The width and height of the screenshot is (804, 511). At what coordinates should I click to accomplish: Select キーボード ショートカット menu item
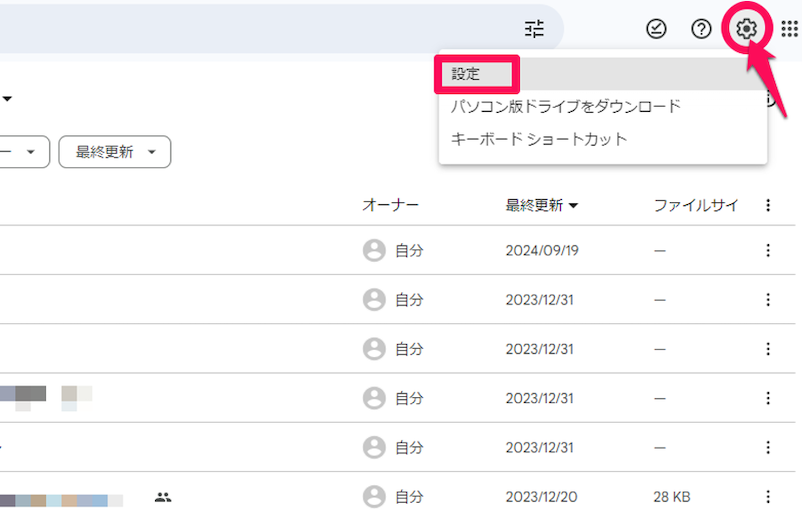(x=539, y=139)
